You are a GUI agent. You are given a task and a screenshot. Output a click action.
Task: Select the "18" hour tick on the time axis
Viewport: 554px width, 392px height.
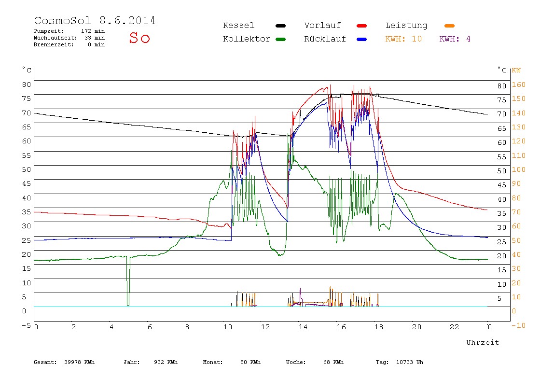(378, 327)
